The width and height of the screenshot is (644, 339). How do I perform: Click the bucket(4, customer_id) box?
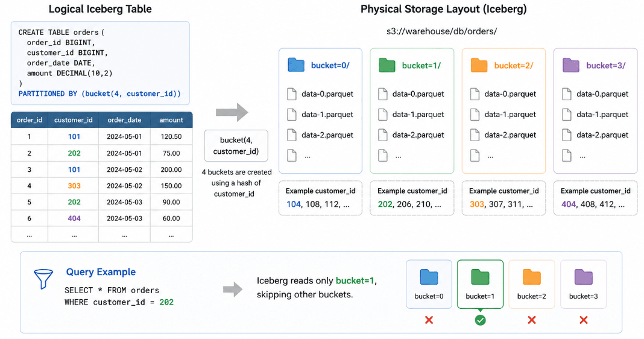point(236,146)
